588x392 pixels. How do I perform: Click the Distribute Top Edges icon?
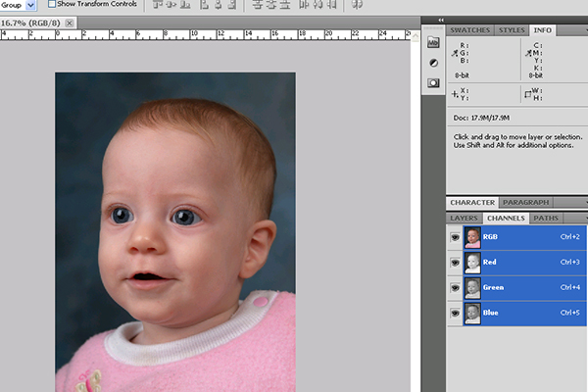[257, 5]
